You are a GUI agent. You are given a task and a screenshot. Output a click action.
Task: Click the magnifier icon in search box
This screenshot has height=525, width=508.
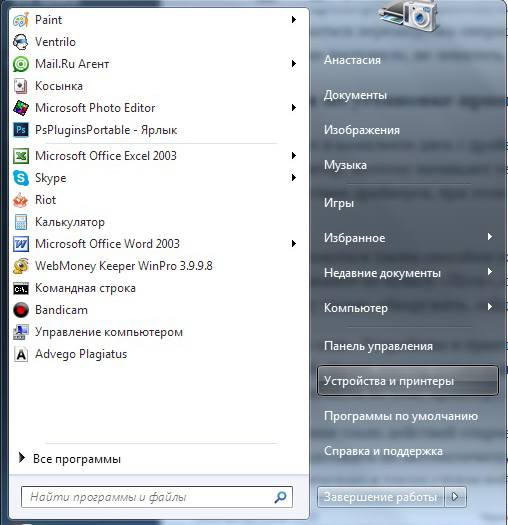[280, 497]
